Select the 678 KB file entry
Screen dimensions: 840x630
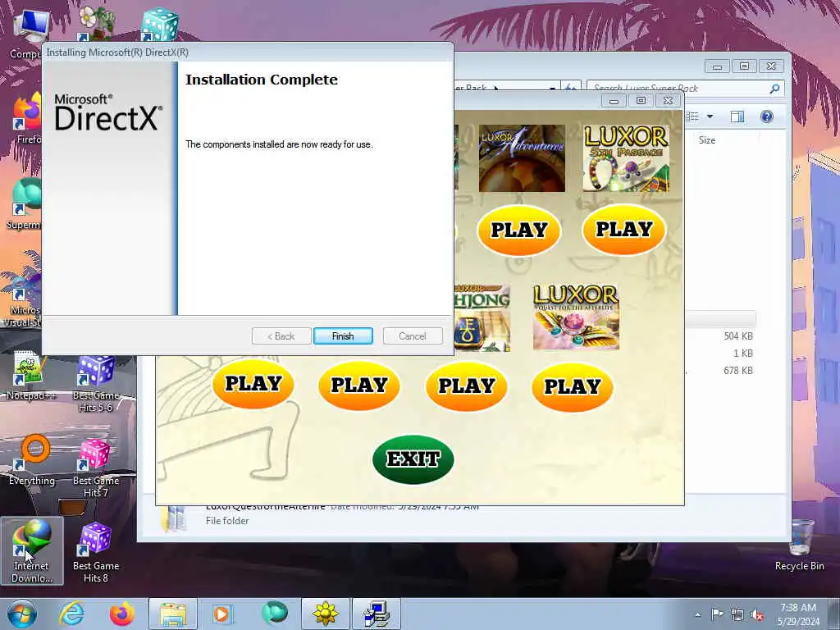click(x=738, y=370)
